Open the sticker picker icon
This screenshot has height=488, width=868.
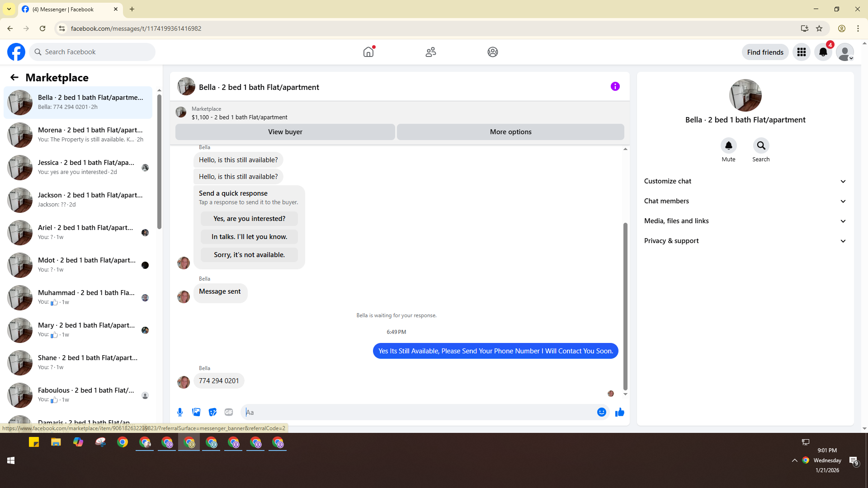[212, 412]
